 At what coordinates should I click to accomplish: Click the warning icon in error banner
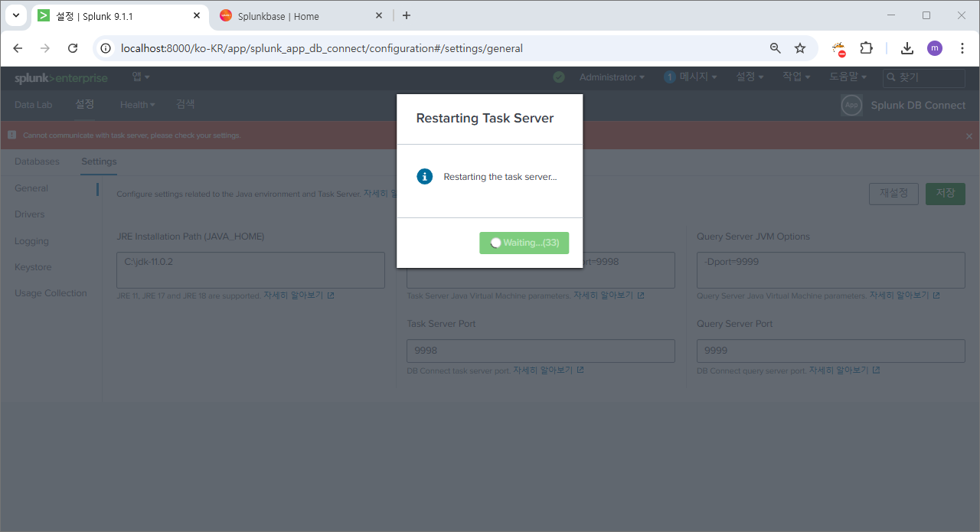(12, 135)
